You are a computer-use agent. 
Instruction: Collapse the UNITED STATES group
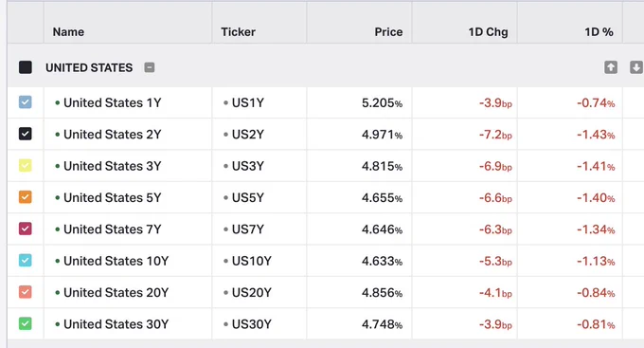pos(150,67)
